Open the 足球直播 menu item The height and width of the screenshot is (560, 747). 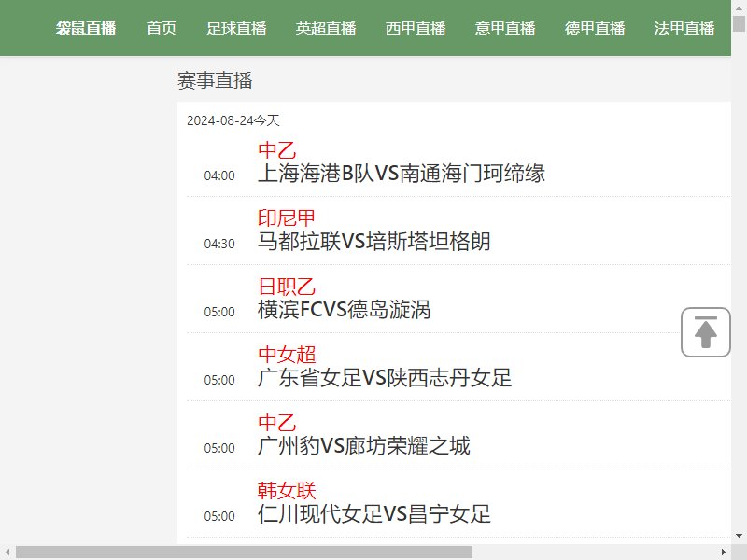pyautogui.click(x=236, y=28)
